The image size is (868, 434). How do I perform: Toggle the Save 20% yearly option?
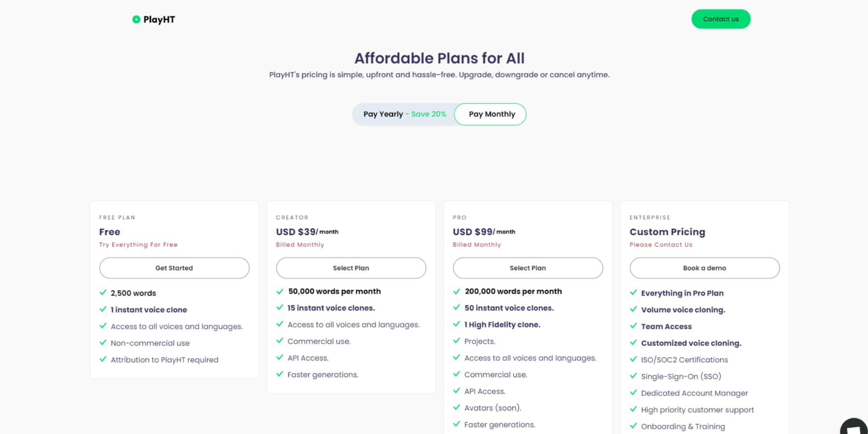[x=429, y=114]
